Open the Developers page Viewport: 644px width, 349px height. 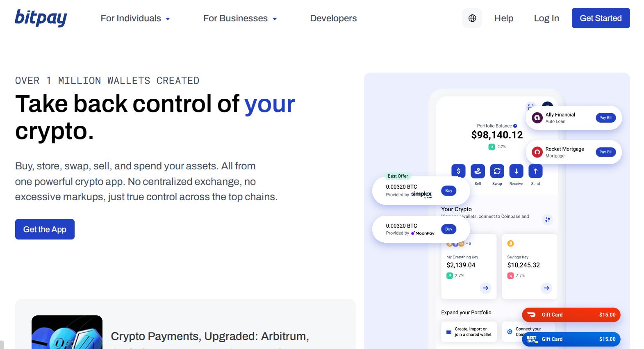333,18
